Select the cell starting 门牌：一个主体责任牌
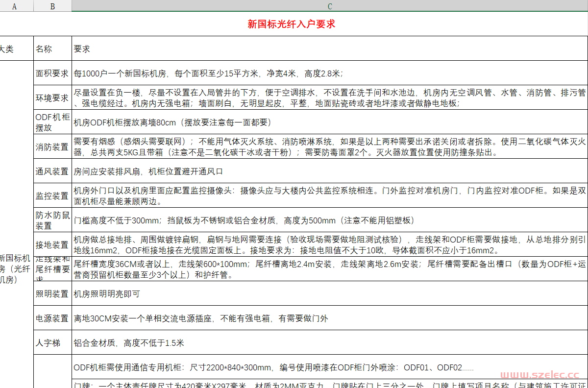 click(x=330, y=384)
